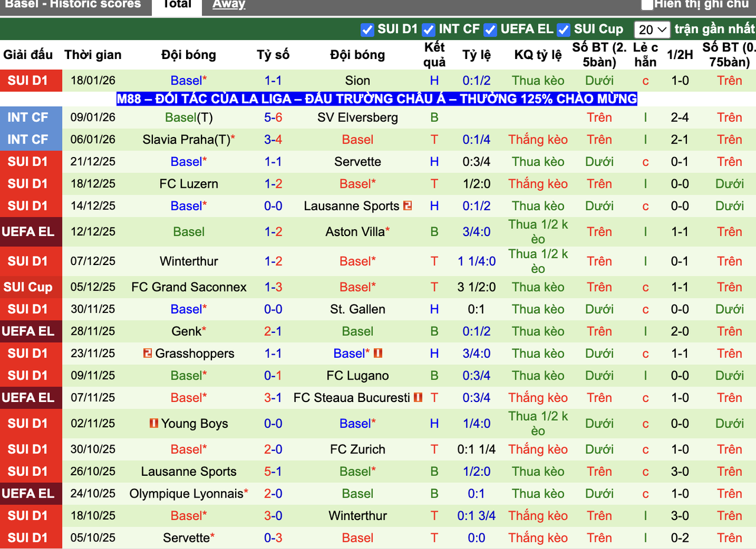Click the red card icon before Grasshoppers
Image resolution: width=756 pixels, height=549 pixels.
point(148,354)
